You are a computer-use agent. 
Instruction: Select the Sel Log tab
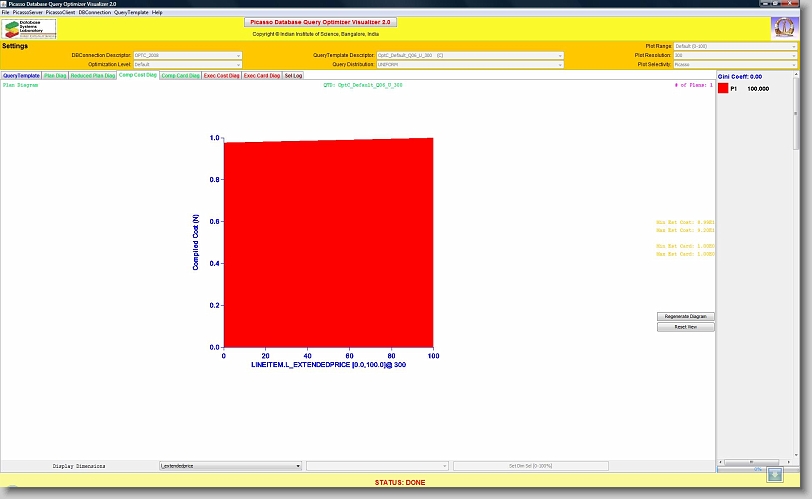293,75
